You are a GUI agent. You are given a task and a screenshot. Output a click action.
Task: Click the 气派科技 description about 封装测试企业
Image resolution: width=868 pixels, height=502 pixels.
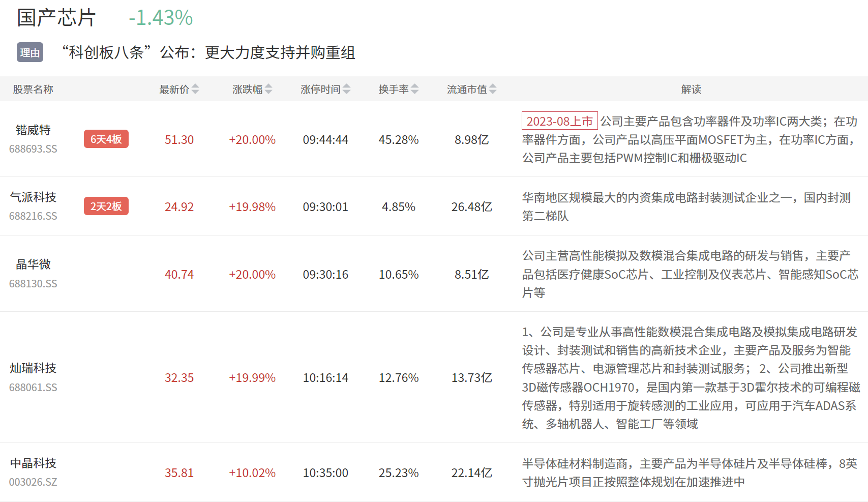click(x=686, y=207)
